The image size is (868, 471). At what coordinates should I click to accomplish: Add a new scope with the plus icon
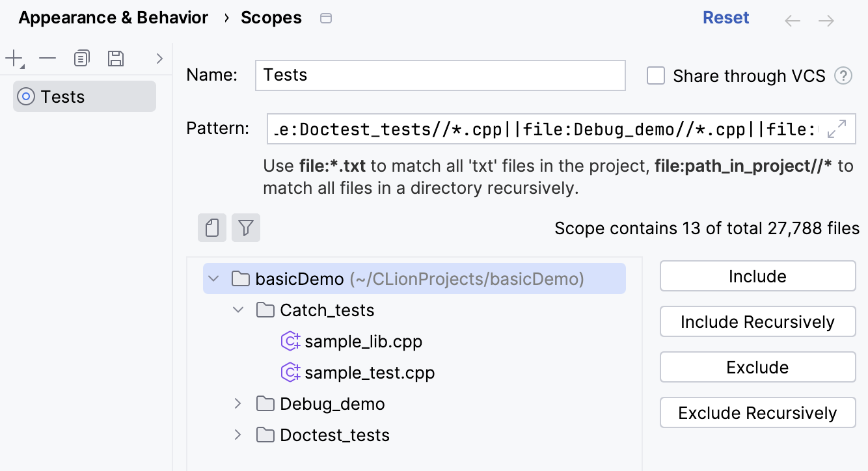[14, 58]
